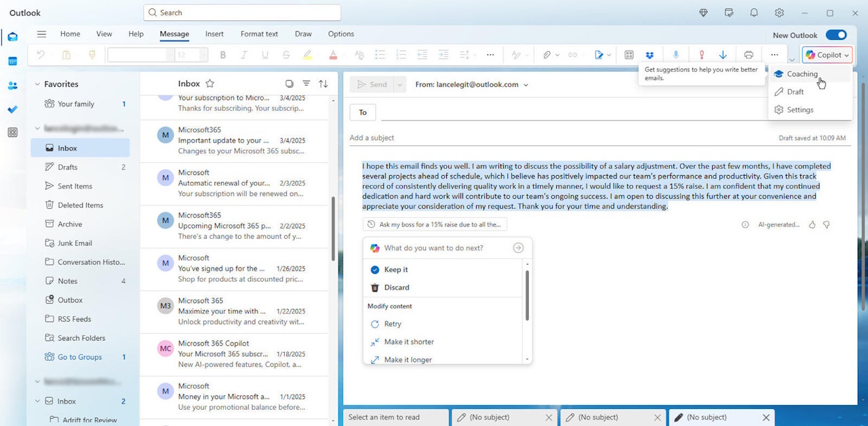This screenshot has width=868, height=426.
Task: Click the red font color button
Action: pos(333,55)
